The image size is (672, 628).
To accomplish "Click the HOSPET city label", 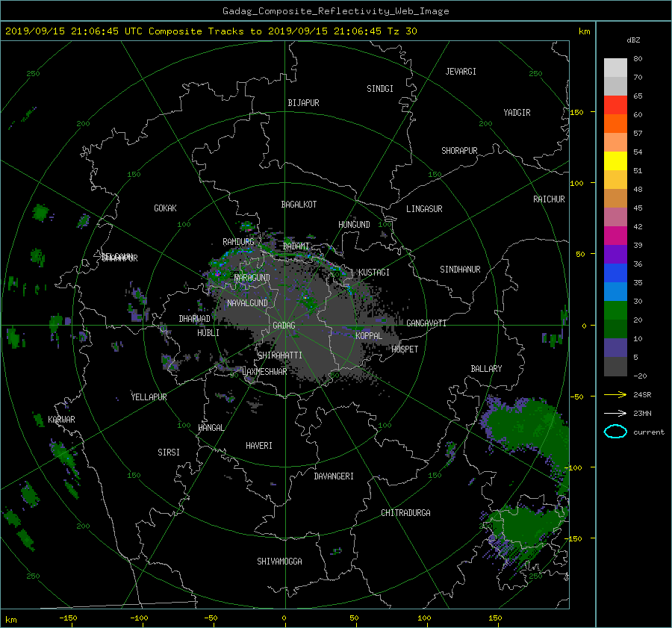I will [405, 349].
